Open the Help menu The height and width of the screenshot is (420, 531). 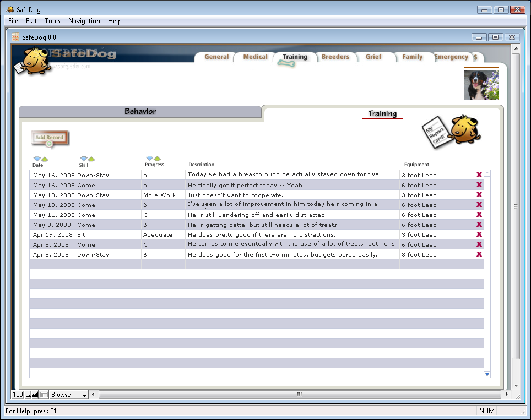[115, 21]
